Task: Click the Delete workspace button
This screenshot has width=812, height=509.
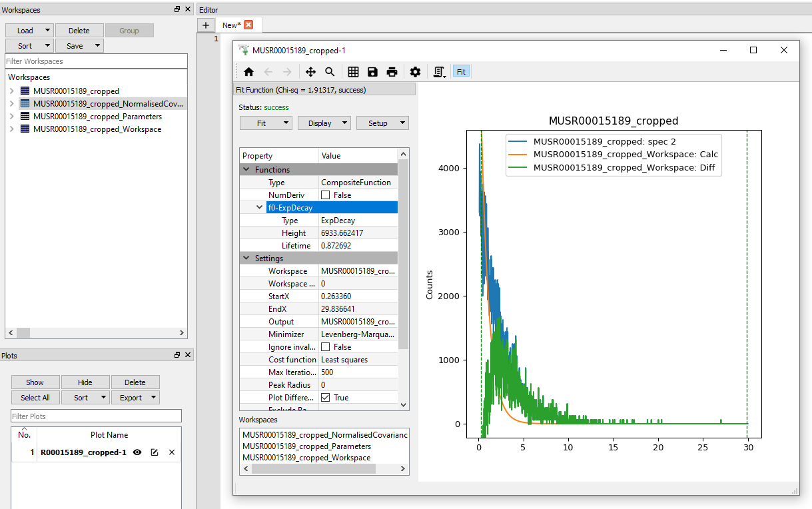Action: click(x=79, y=31)
